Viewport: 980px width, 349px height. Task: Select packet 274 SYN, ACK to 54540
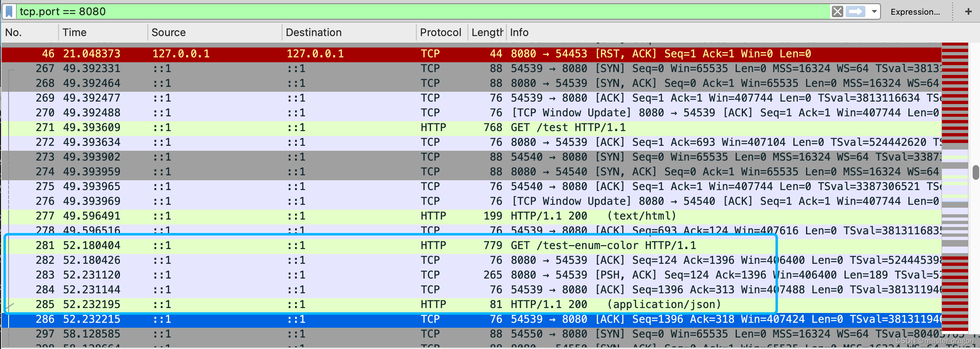tap(472, 172)
